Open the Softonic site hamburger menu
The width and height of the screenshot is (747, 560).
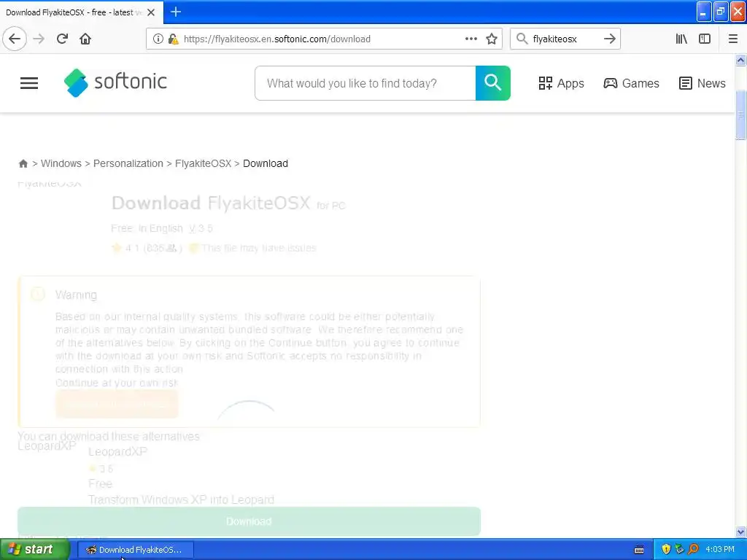coord(29,83)
